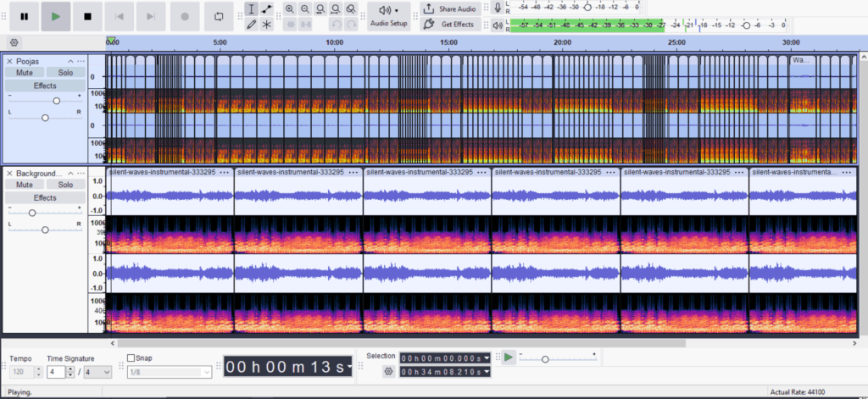The image size is (868, 399).
Task: Mute the Poojas track
Action: [25, 73]
